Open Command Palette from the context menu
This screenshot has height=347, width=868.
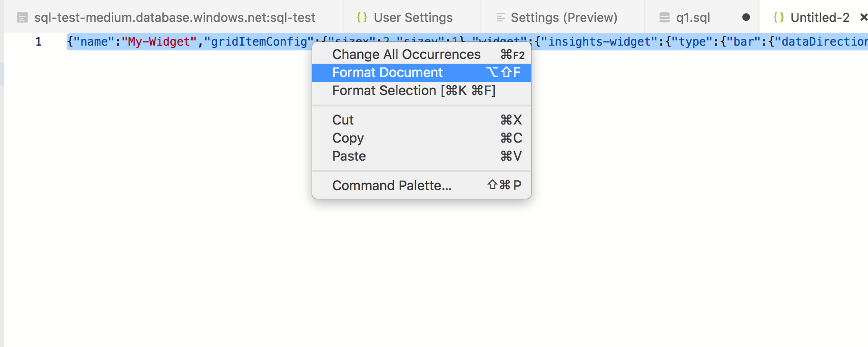pyautogui.click(x=392, y=186)
